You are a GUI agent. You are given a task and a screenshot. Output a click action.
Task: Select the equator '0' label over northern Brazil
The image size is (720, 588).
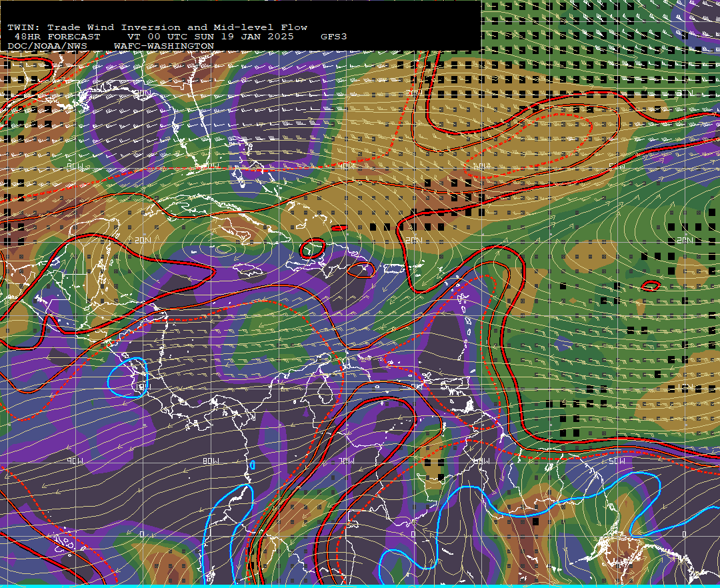pyautogui.click(x=413, y=534)
